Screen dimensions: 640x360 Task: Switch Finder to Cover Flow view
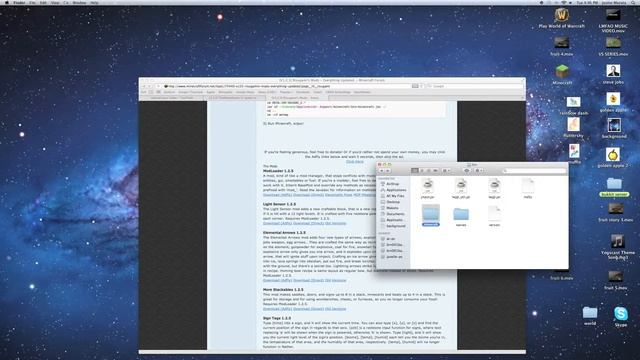click(435, 171)
